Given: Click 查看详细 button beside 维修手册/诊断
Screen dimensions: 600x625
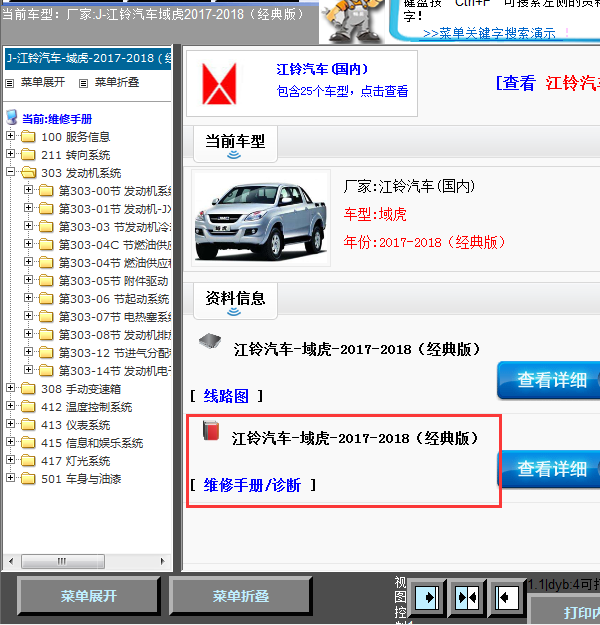Looking at the screenshot, I should point(549,469).
